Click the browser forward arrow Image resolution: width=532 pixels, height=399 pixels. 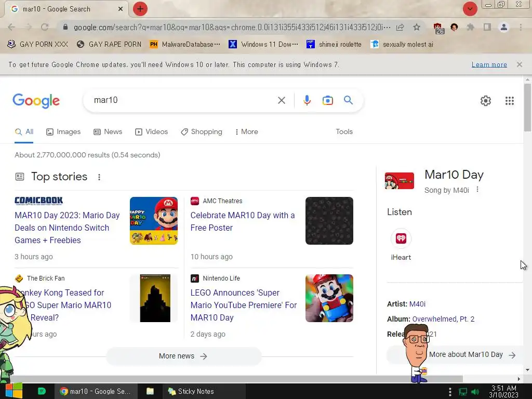click(28, 27)
